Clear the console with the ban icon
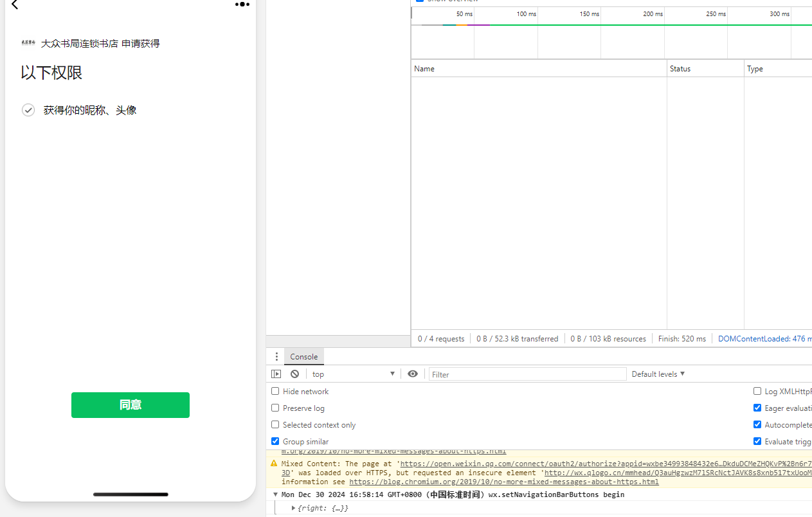This screenshot has width=812, height=517. point(294,374)
